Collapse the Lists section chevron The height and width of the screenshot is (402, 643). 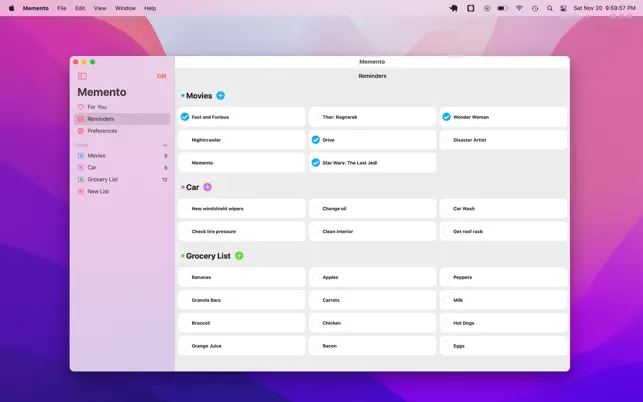click(x=165, y=145)
